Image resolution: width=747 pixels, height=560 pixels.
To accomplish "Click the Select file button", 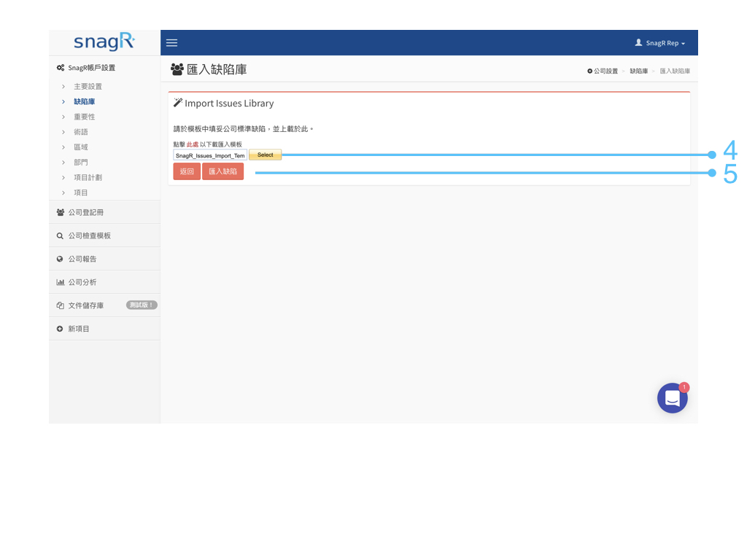I will point(266,155).
